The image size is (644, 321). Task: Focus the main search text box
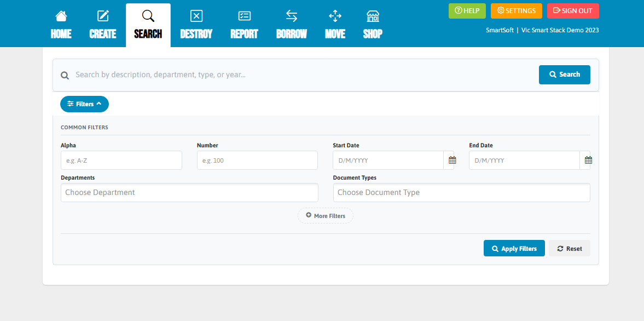(x=304, y=75)
